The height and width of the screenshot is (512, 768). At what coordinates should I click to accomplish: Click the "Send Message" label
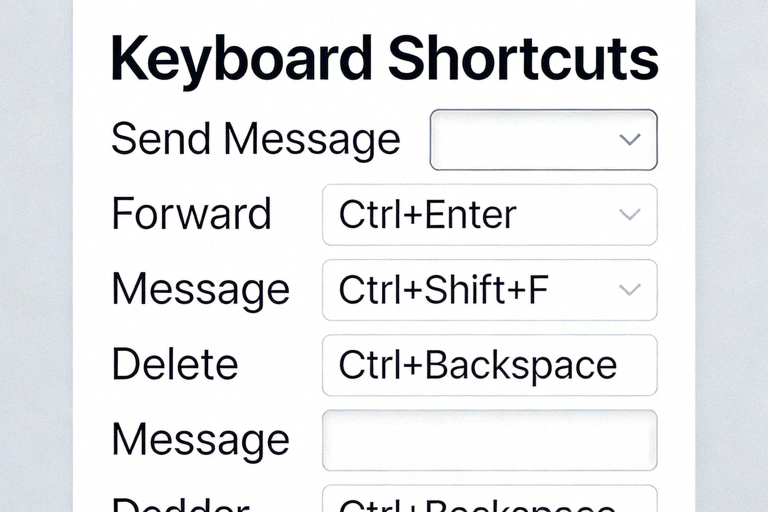(x=255, y=140)
